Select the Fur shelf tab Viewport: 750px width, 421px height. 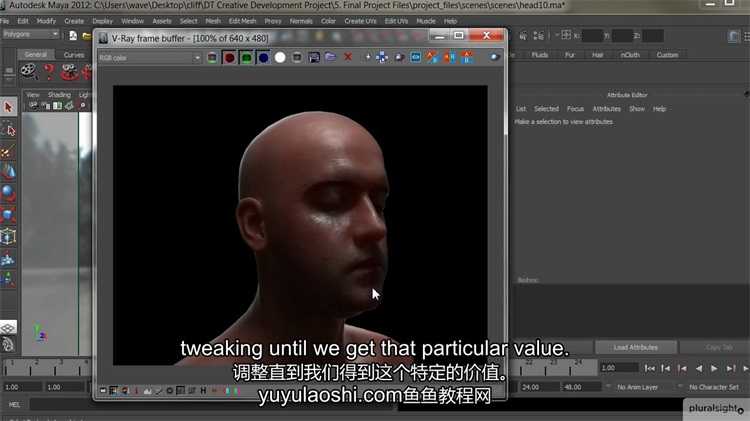(569, 55)
